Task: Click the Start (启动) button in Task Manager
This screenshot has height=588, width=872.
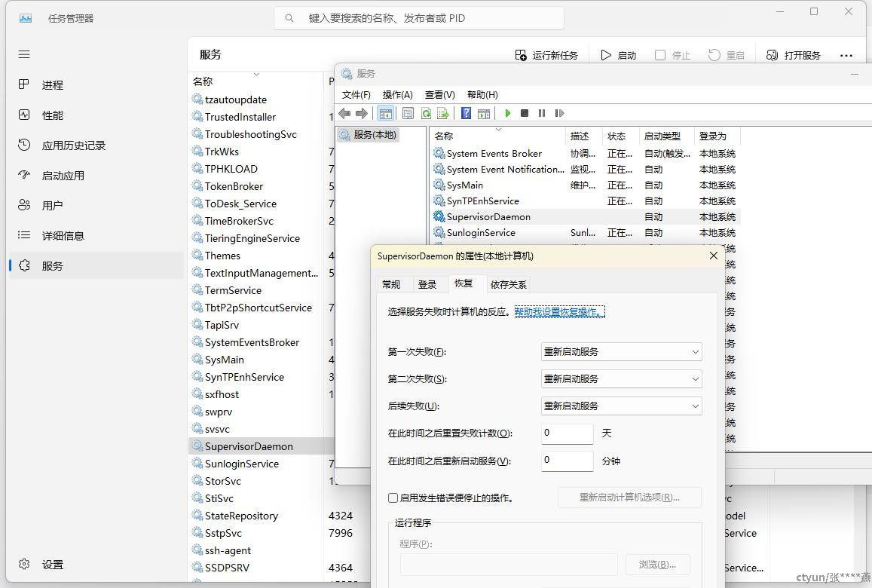Action: pyautogui.click(x=618, y=55)
